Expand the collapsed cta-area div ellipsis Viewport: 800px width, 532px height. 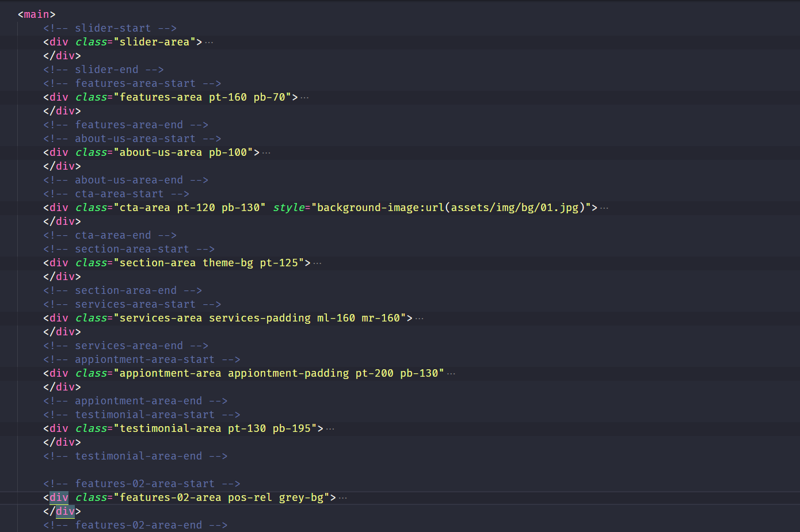[x=604, y=208]
